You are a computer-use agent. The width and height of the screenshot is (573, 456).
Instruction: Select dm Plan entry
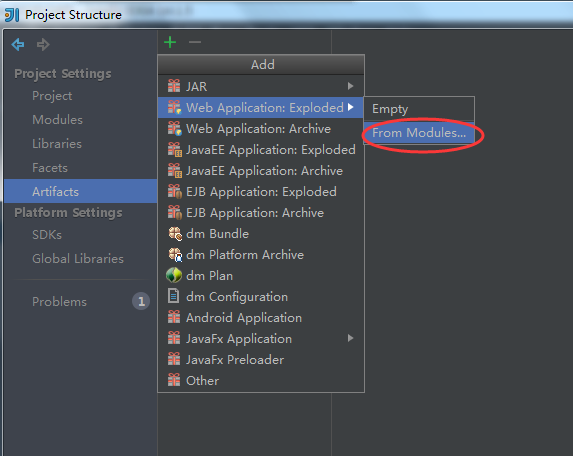click(261, 276)
